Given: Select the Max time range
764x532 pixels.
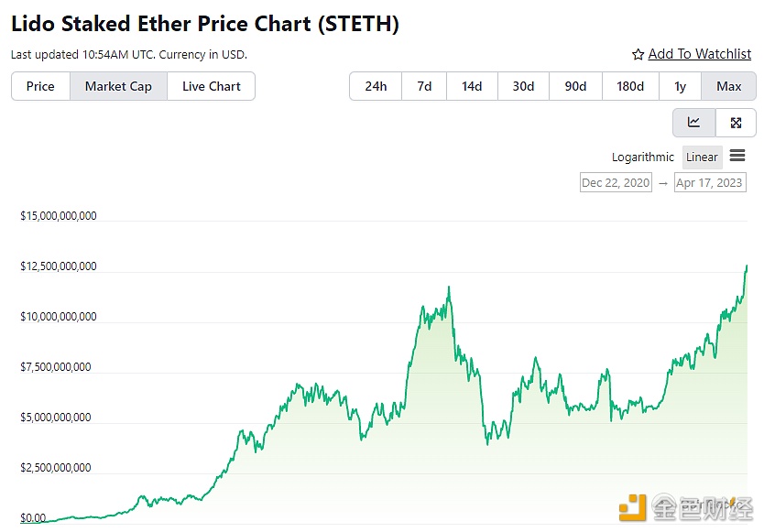Looking at the screenshot, I should coord(729,87).
